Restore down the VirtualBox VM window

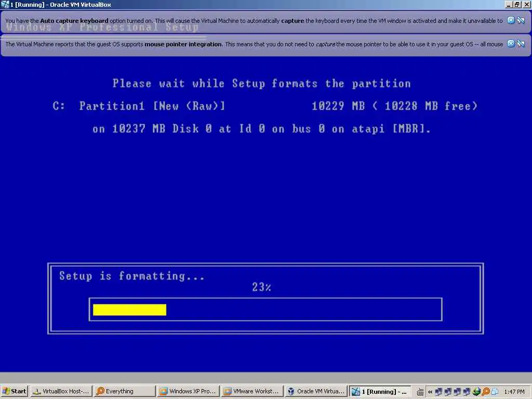pyautogui.click(x=517, y=5)
